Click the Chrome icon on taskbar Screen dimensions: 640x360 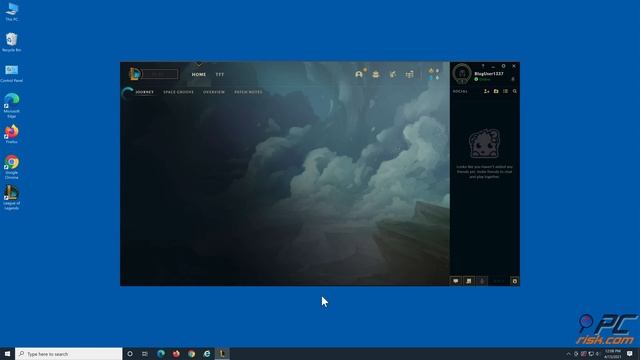tap(191, 354)
